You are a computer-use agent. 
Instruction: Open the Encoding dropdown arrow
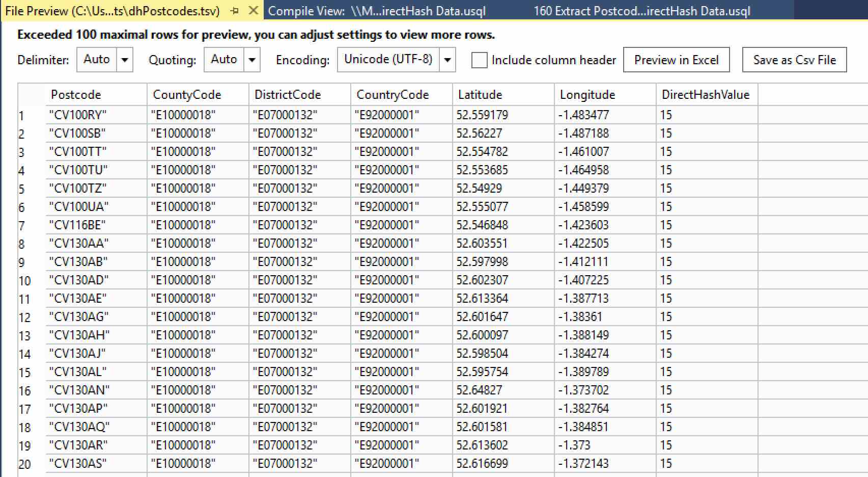tap(447, 60)
